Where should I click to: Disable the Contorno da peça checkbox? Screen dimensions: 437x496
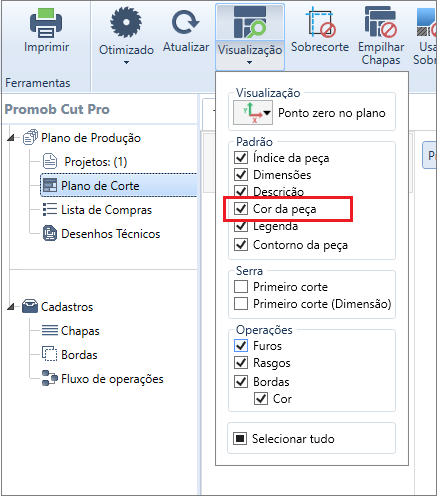(x=241, y=244)
